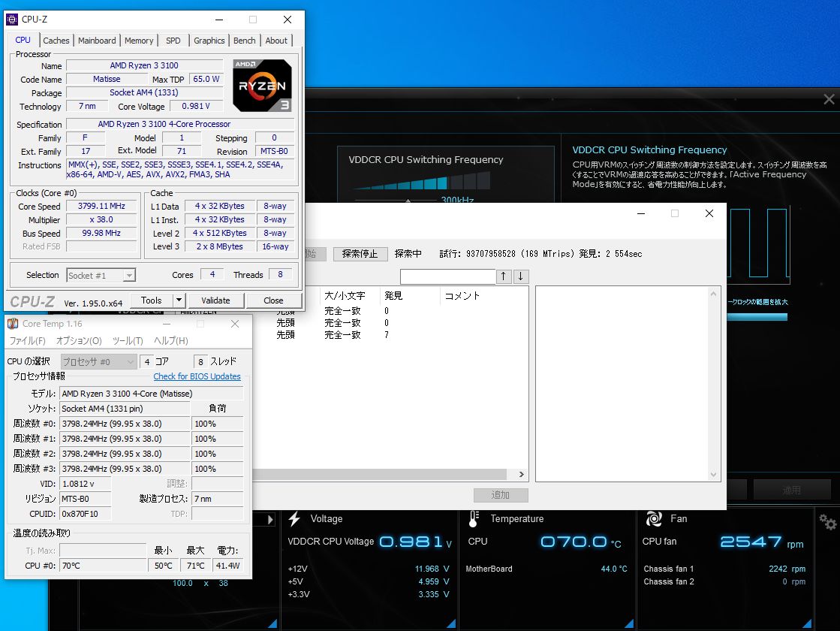Viewport: 840px width, 631px height.
Task: Click the +3.3V 3.335 V value
Action: pos(434,594)
